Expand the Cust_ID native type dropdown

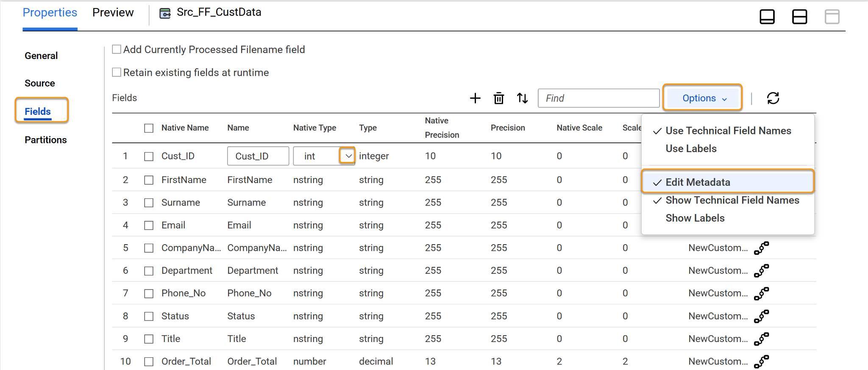348,156
